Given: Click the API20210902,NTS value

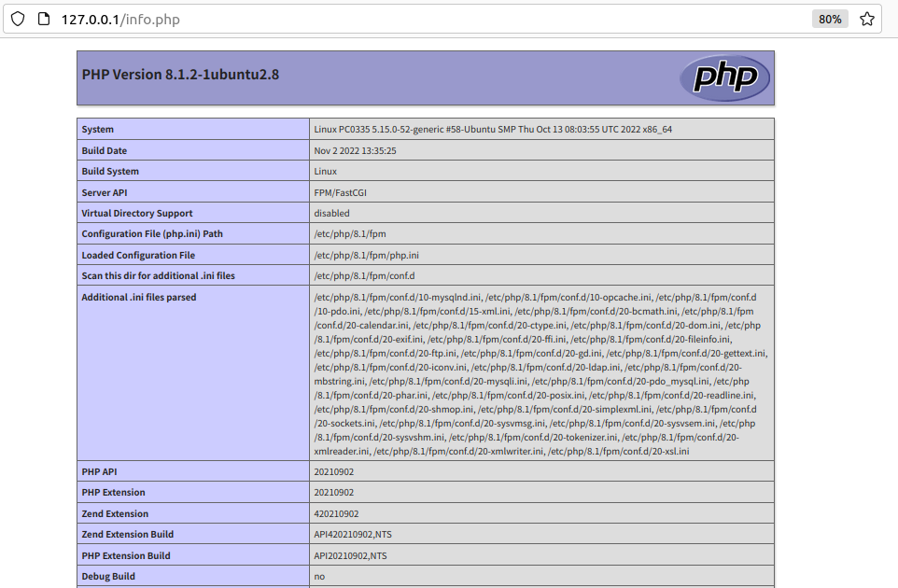Looking at the screenshot, I should 350,555.
